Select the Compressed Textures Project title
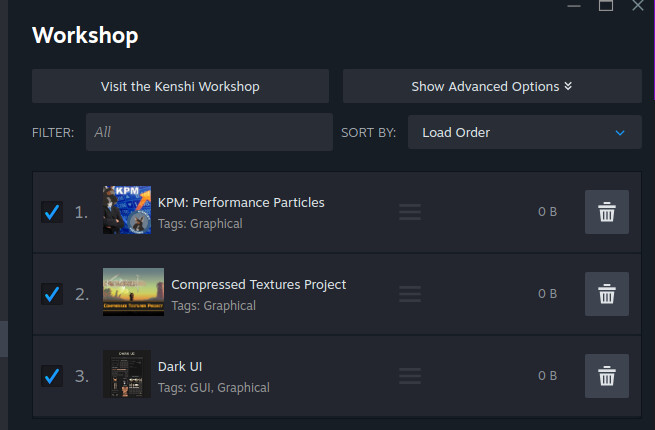The height and width of the screenshot is (430, 655). [x=259, y=285]
